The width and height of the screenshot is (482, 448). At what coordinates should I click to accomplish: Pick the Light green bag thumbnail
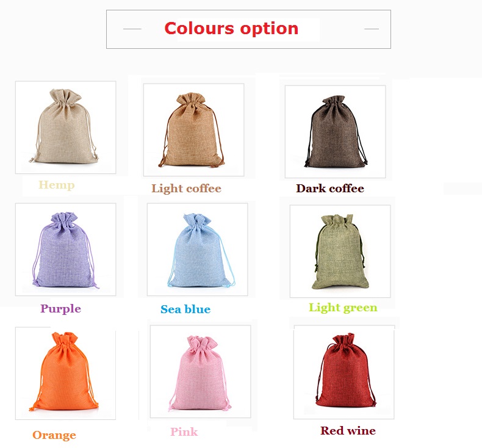340,251
